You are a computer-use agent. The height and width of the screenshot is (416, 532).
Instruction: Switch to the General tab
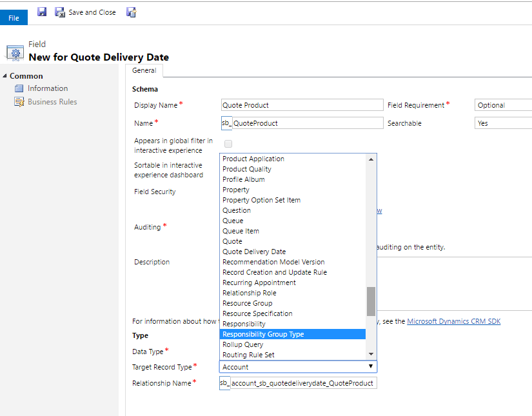[x=144, y=70]
